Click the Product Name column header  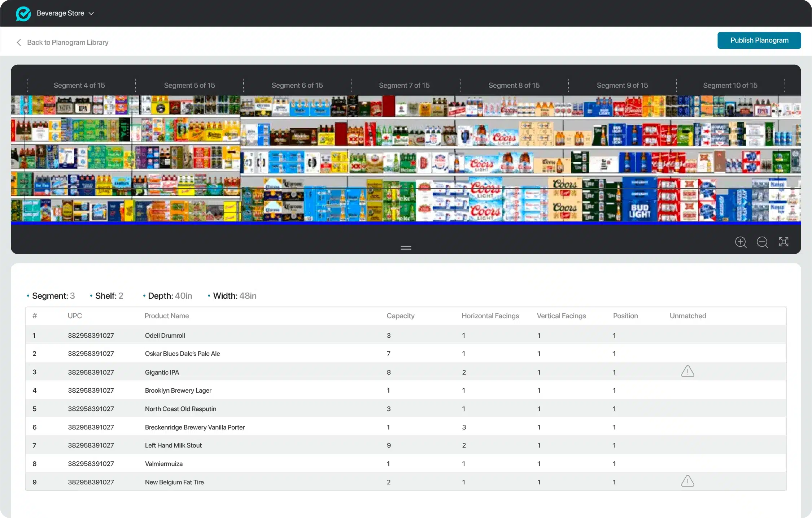click(167, 316)
